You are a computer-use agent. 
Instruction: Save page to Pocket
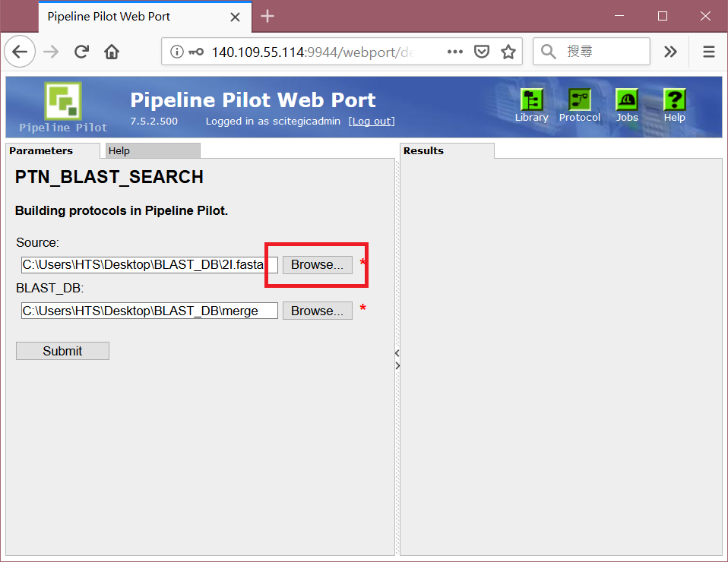pyautogui.click(x=482, y=52)
